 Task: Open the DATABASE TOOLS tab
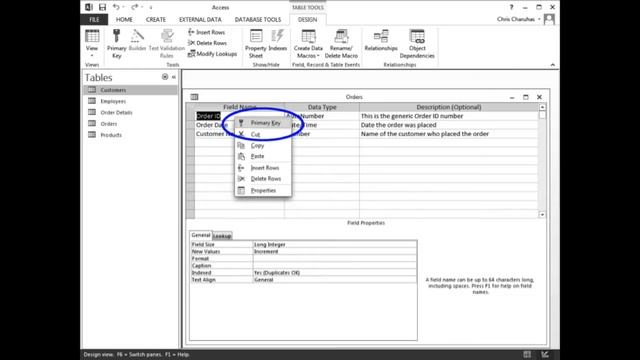(x=258, y=20)
